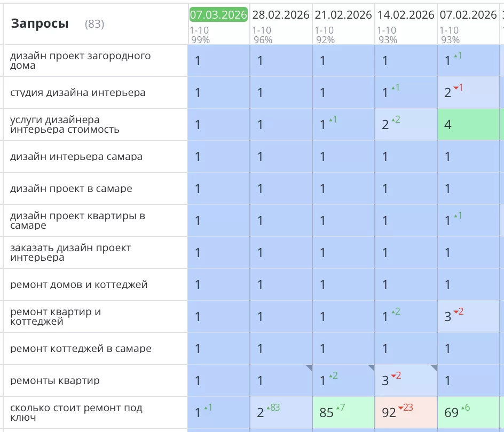Viewport: 504px width, 432px height.
Task: Click note corner marker in ремонты квартир 14.02.2026 cell
Action: coord(434,367)
